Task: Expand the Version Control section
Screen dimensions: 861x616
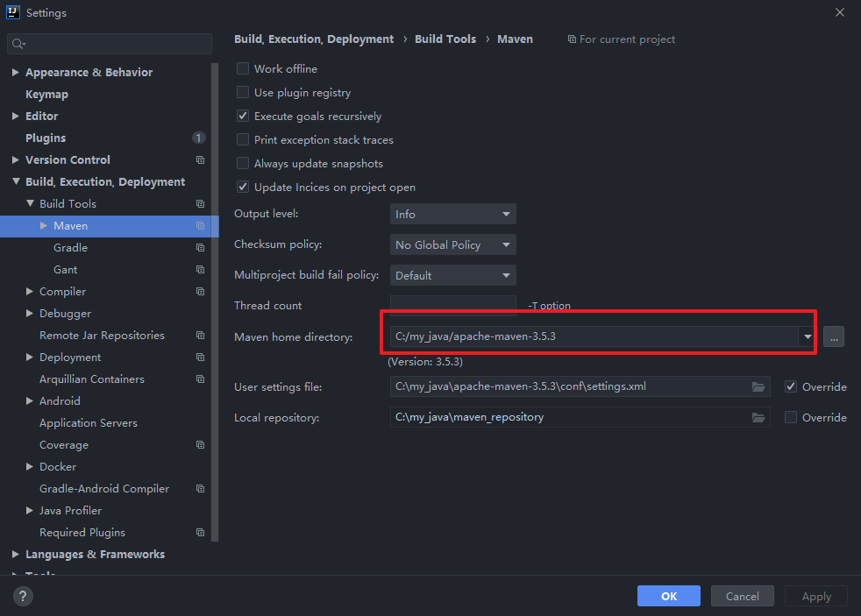Action: [x=16, y=160]
